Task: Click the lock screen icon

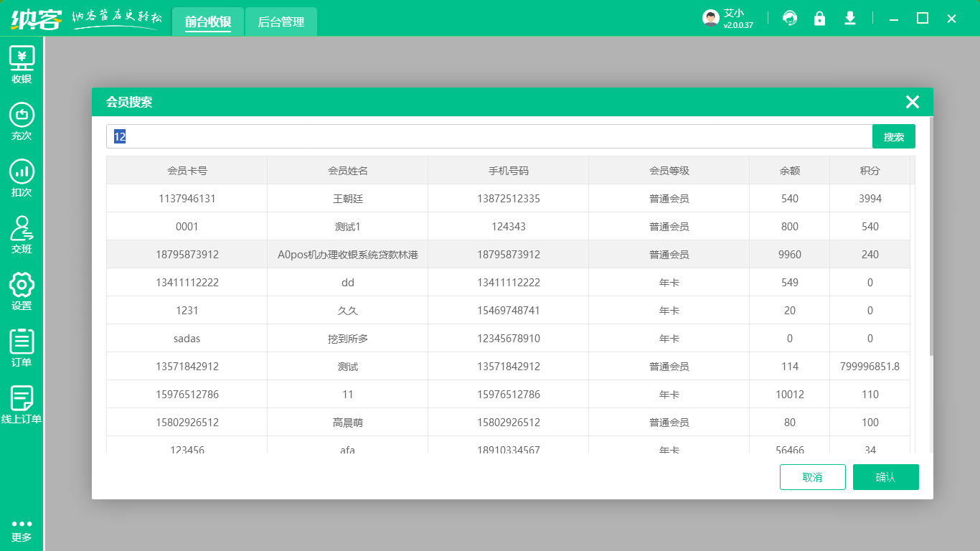Action: [x=819, y=19]
